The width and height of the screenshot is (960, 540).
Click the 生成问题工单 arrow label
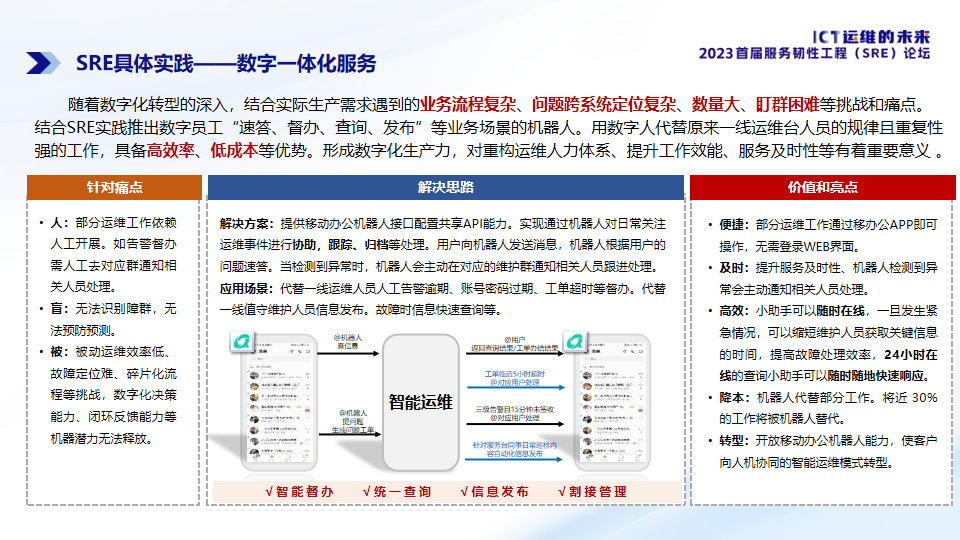[x=353, y=430]
